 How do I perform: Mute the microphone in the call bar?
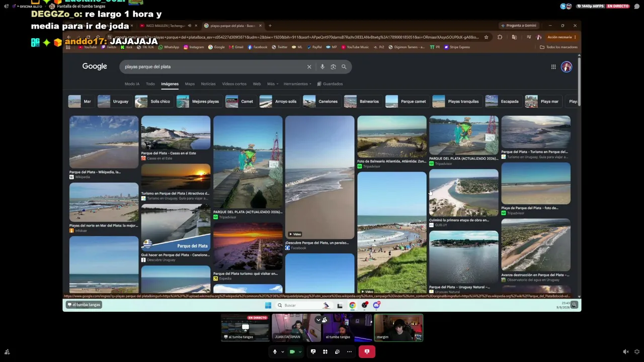275,351
